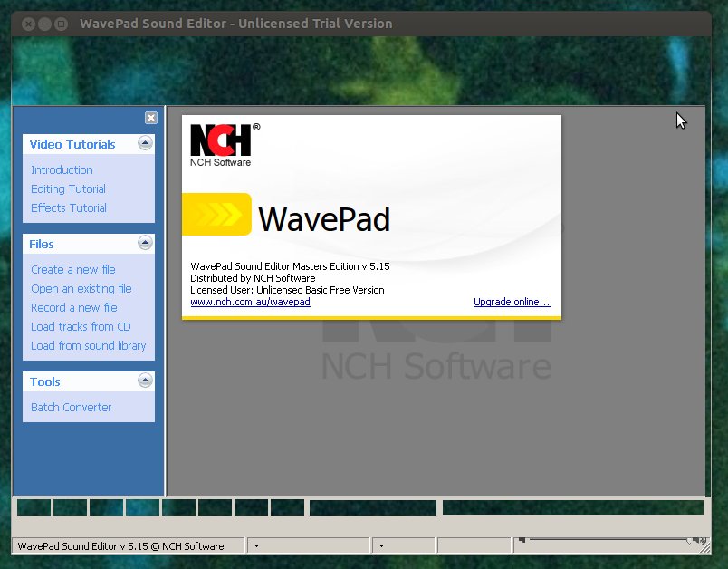Open the Introduction video tutorial
The height and width of the screenshot is (569, 728).
pos(62,170)
